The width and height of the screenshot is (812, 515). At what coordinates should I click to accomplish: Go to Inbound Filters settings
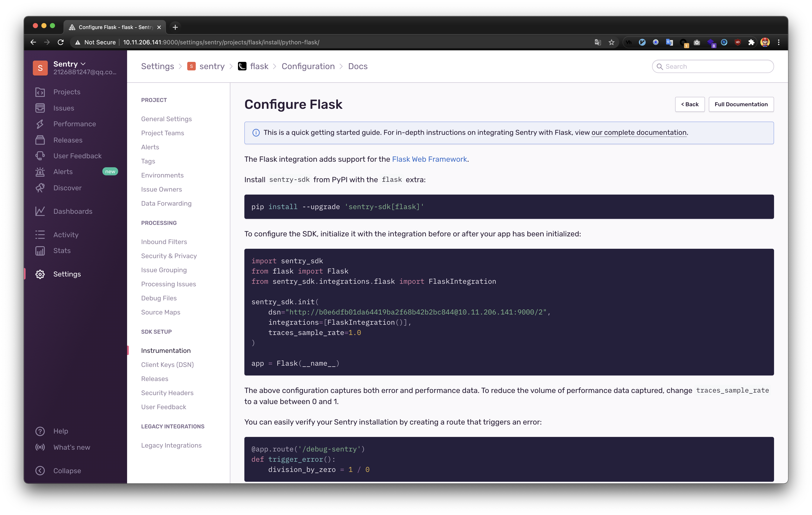pos(164,242)
